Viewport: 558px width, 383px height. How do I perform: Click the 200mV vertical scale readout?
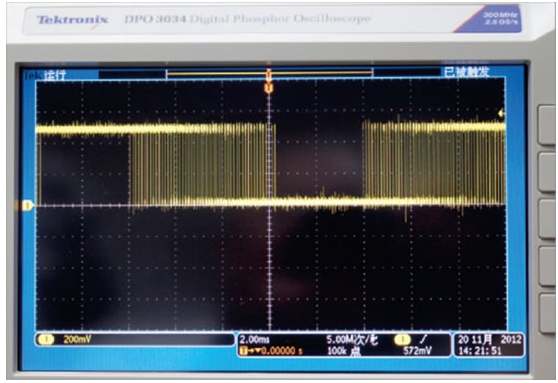point(77,340)
